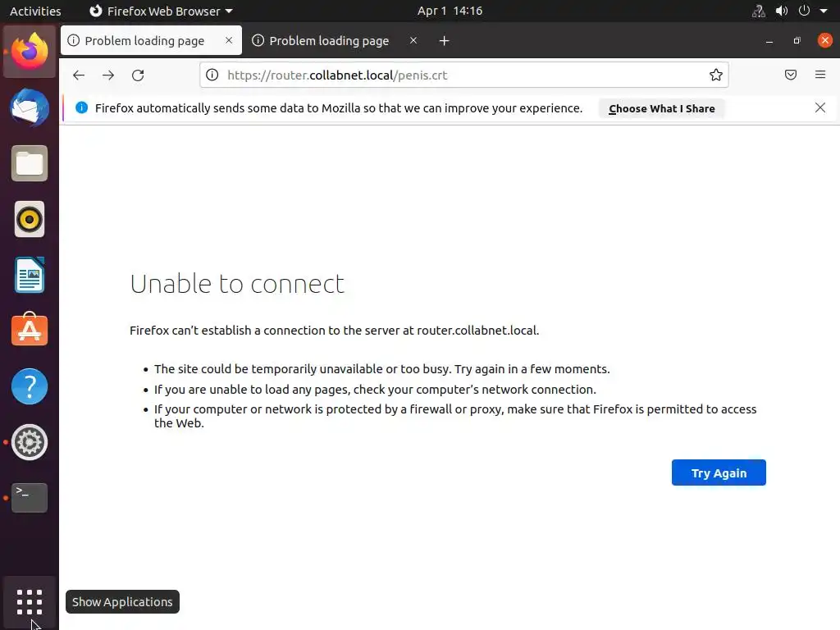
Task: Open Ubuntu Software from the dock
Action: (30, 329)
